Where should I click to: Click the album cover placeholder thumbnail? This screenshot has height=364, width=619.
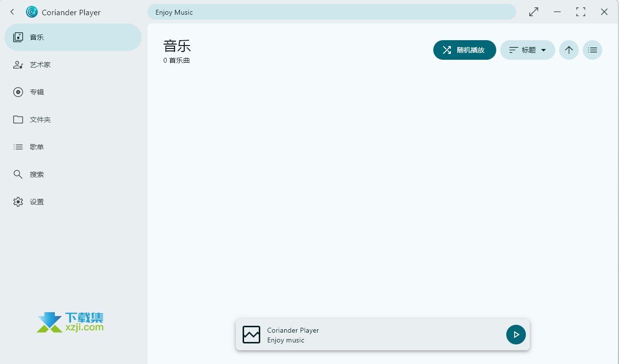coord(251,335)
